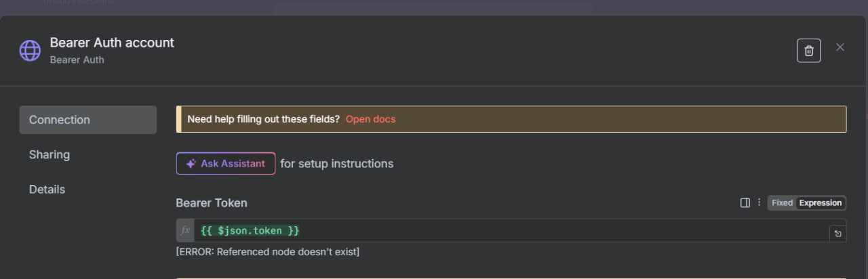Viewport: 868px width, 279px height.
Task: Click the Bearer Token expression input
Action: tap(511, 231)
